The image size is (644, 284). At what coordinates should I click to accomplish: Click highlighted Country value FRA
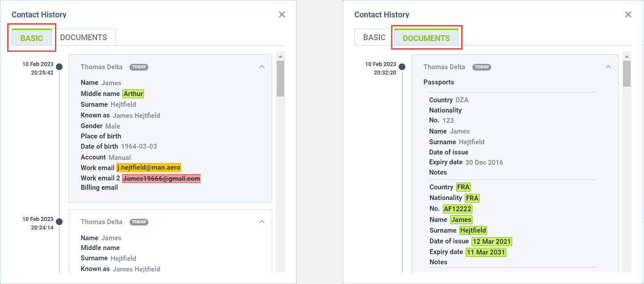(463, 187)
